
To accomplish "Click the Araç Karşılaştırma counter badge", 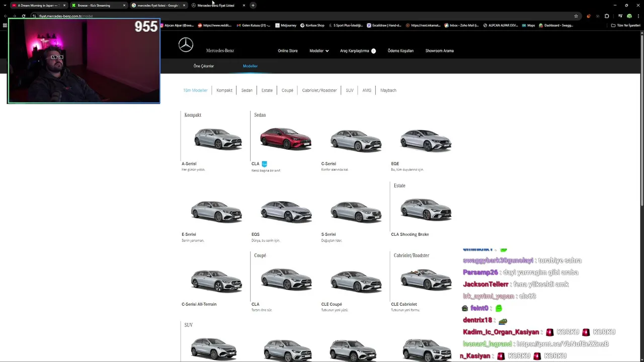I will pos(373,51).
